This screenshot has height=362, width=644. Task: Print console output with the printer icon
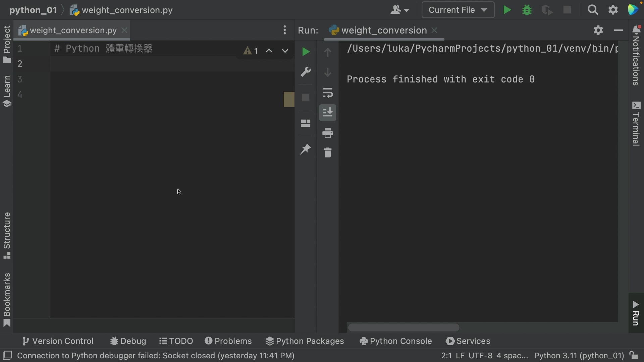328,133
